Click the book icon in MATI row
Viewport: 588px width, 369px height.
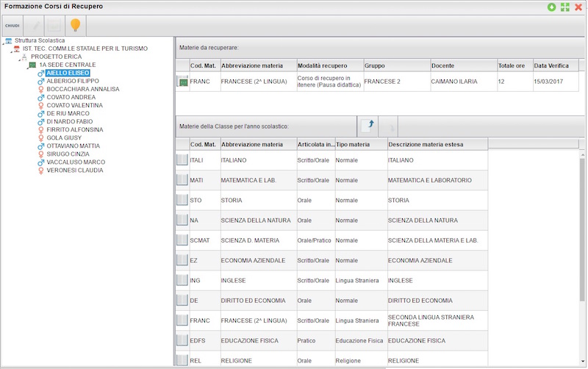(182, 179)
